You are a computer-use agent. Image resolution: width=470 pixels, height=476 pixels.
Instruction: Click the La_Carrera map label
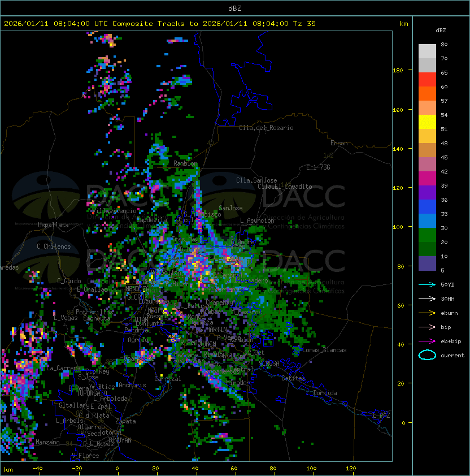tap(63, 368)
